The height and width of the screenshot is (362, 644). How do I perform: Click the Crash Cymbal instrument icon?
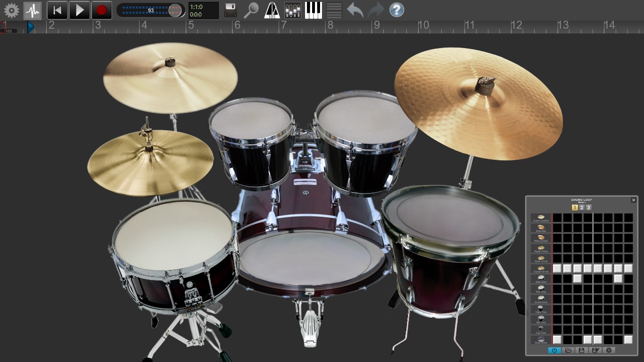tap(540, 216)
